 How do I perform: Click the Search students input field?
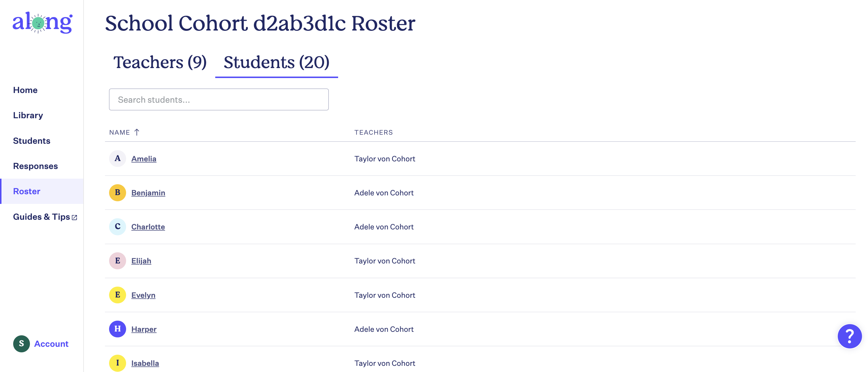tap(219, 99)
